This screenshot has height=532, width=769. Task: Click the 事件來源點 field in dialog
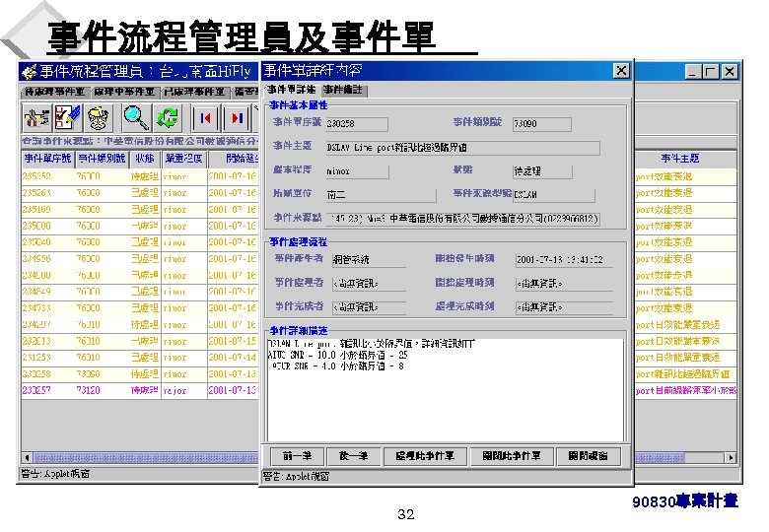pos(462,219)
